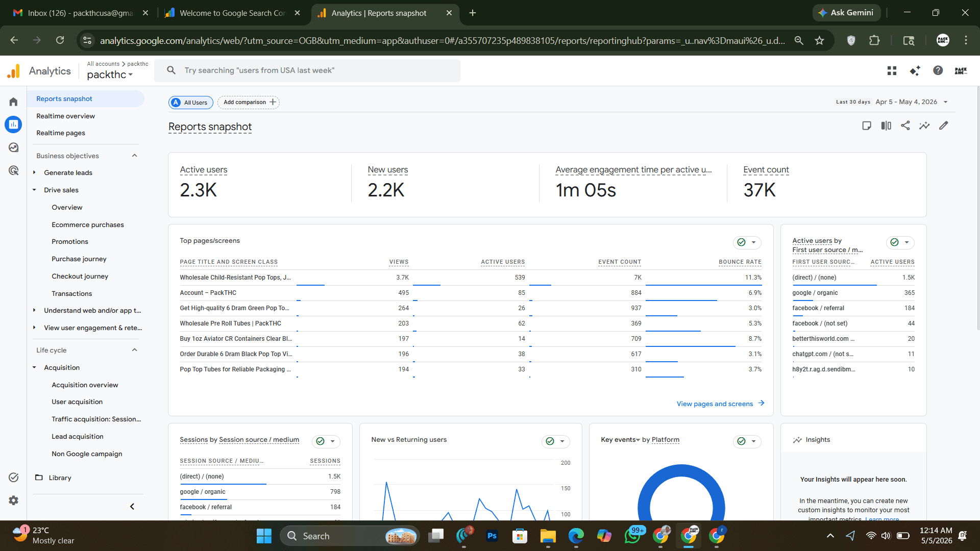Click the Add comparison button
The image size is (980, 551).
(249, 102)
